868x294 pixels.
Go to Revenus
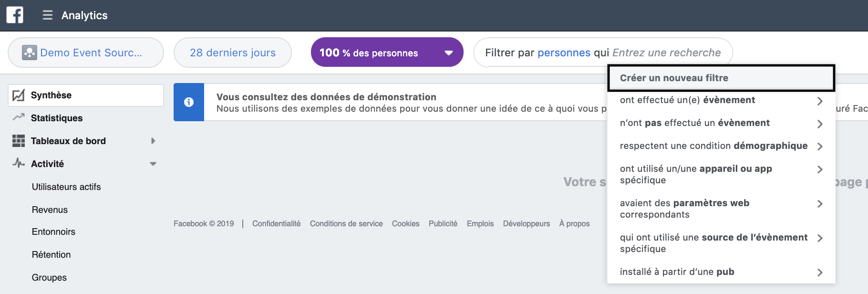pyautogui.click(x=50, y=210)
